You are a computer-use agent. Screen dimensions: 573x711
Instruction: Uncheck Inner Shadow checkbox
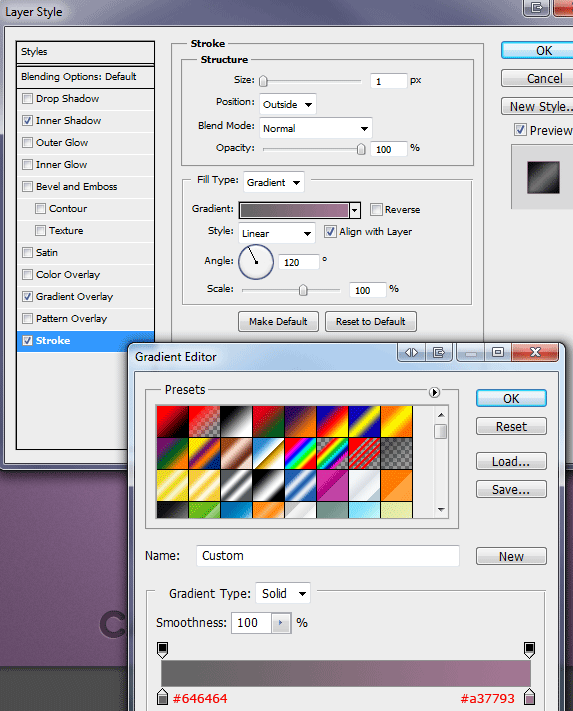pyautogui.click(x=28, y=121)
